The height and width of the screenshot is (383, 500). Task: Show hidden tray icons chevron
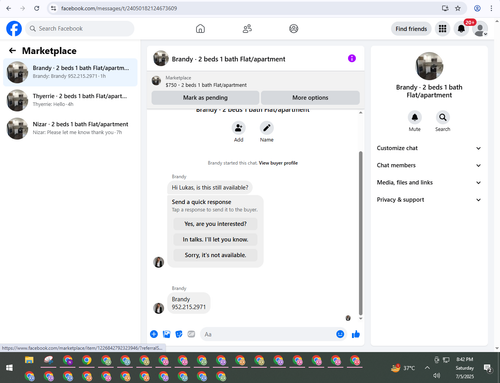point(427,368)
